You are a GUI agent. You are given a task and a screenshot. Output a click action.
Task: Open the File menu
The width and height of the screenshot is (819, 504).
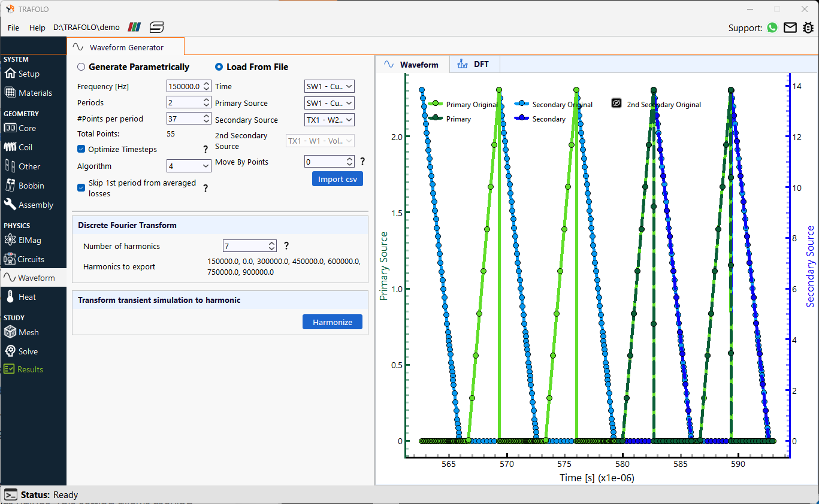click(13, 28)
